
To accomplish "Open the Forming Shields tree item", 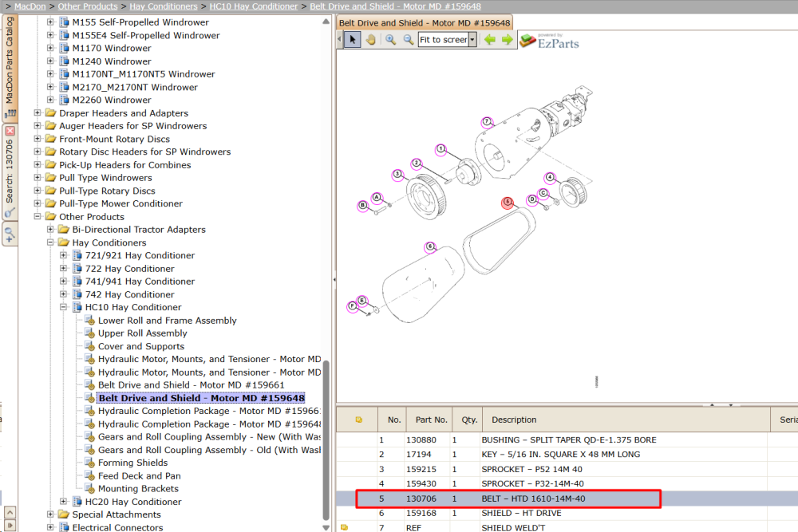I will (132, 463).
